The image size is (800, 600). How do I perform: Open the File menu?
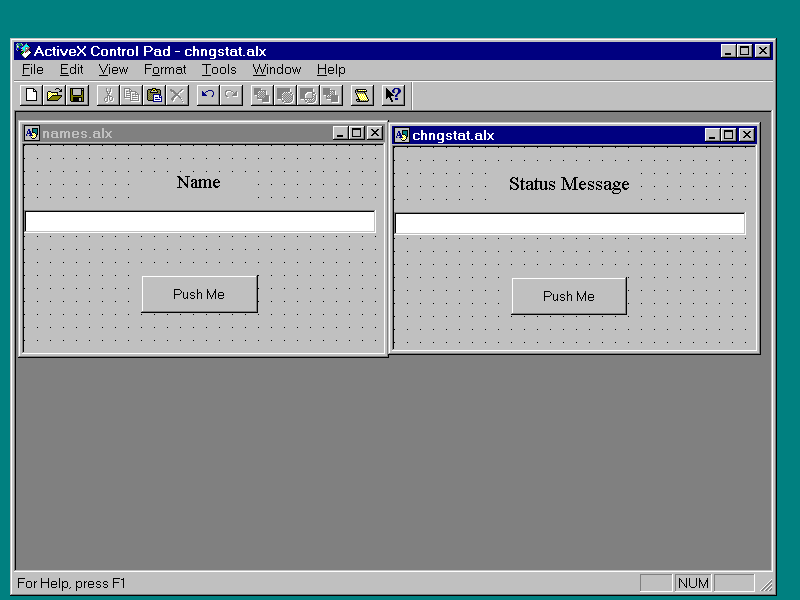[33, 70]
